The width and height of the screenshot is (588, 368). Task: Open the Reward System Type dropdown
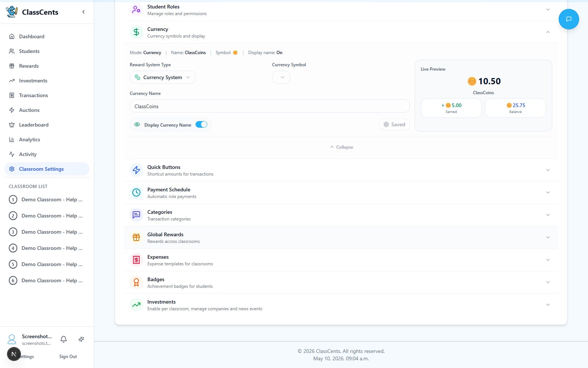[x=163, y=77]
